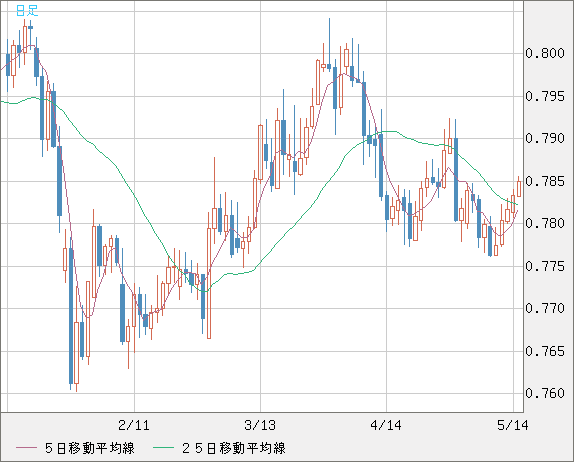Click the 2/11 date label
574x462 pixels.
[134, 425]
